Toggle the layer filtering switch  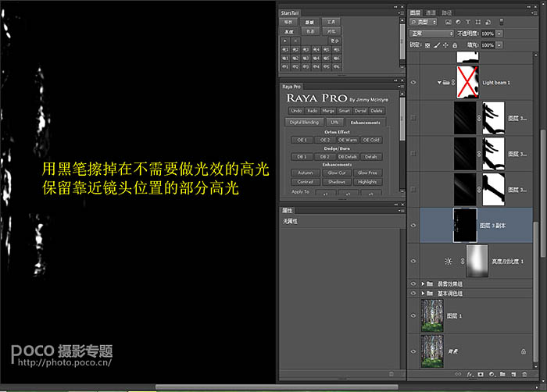point(502,22)
